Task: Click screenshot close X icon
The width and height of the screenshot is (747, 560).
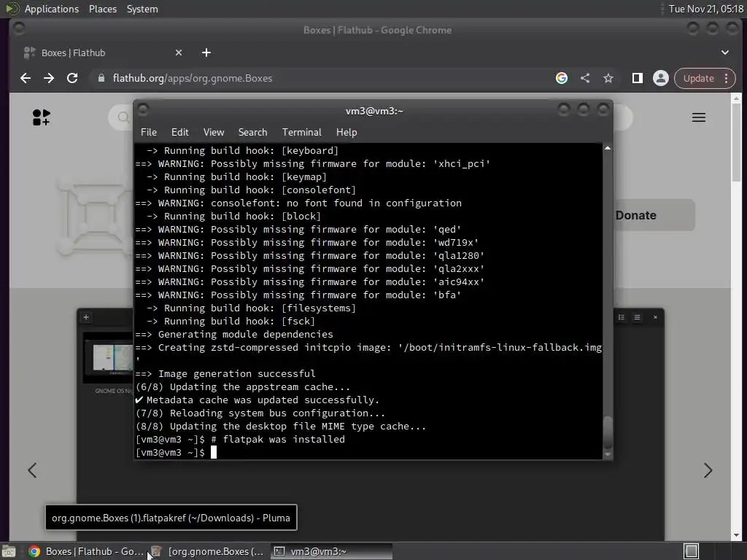Action: point(655,317)
